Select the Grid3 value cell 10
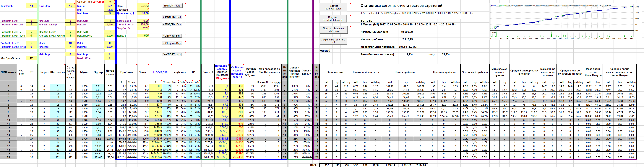The height and width of the screenshot is (167, 644). [71, 43]
